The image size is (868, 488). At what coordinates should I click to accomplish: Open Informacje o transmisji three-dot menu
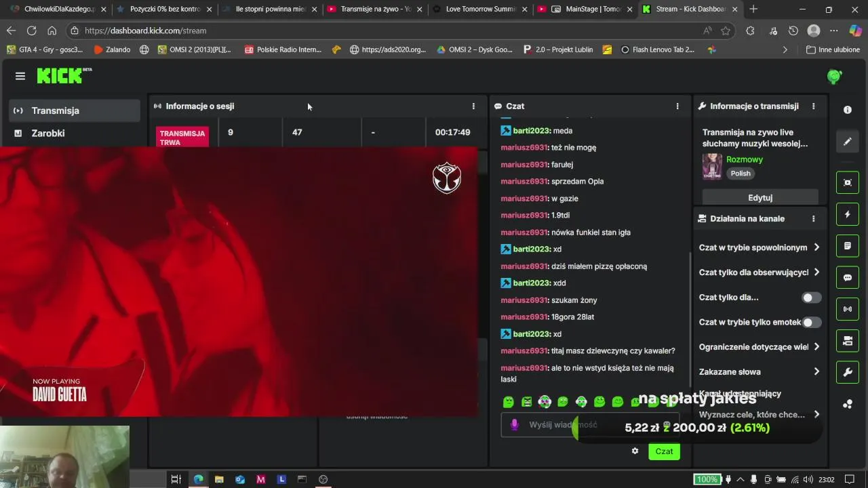(x=813, y=106)
